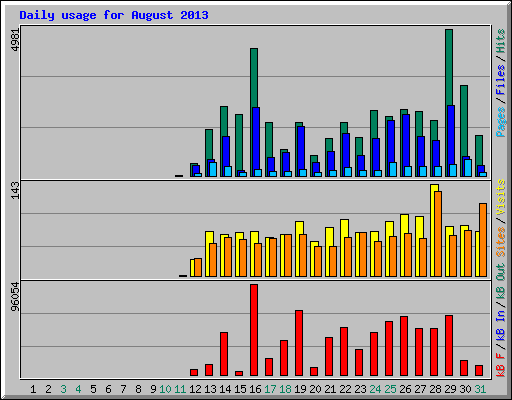Click the tallest red kB bar for day 16
Image resolution: width=512 pixels, height=400 pixels.
click(x=254, y=330)
